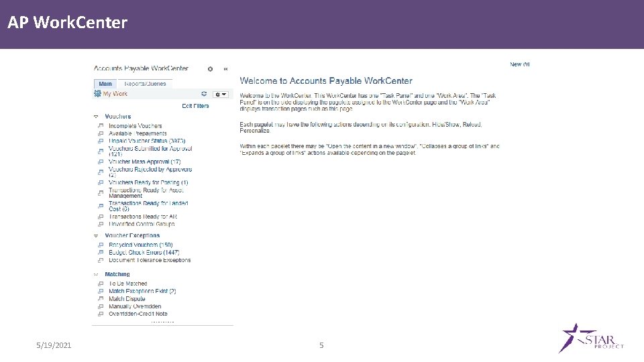Click the Accounts Payable WorkCenter panel title
The height and width of the screenshot is (362, 644).
(141, 68)
